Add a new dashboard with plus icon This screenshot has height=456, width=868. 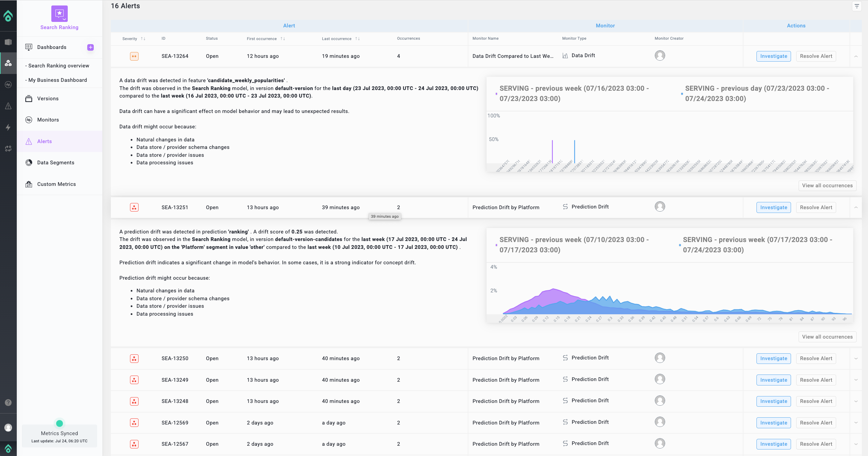[90, 47]
